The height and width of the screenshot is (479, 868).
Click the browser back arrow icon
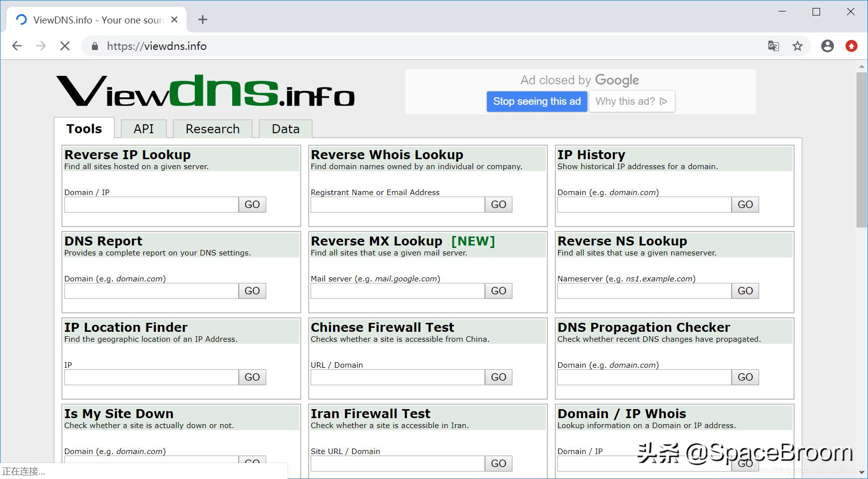coord(17,46)
